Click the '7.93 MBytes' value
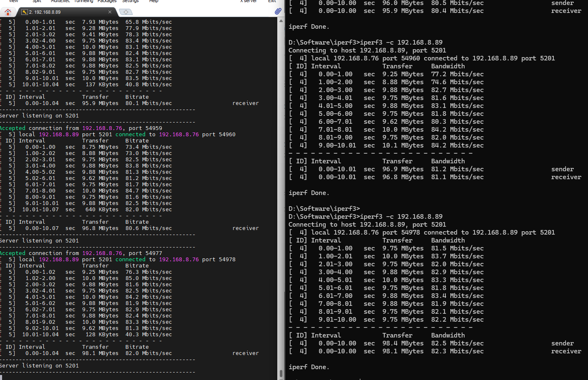This screenshot has width=588, height=380. [x=100, y=22]
